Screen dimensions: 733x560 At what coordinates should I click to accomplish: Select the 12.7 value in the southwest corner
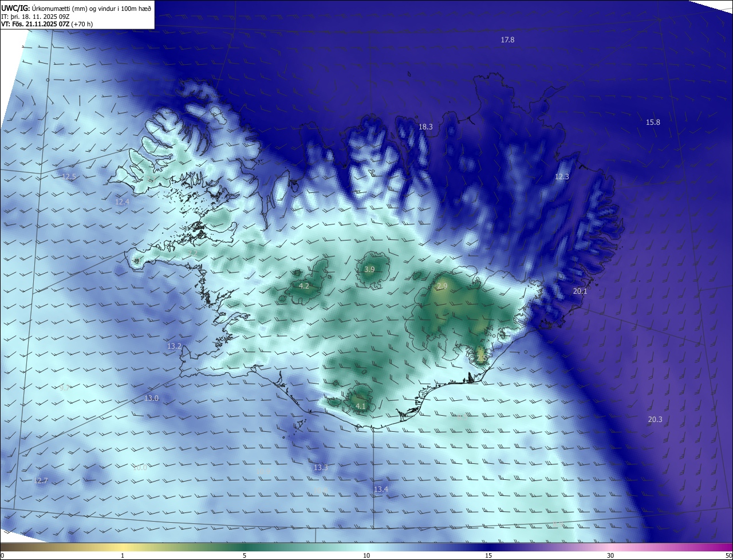tap(41, 481)
